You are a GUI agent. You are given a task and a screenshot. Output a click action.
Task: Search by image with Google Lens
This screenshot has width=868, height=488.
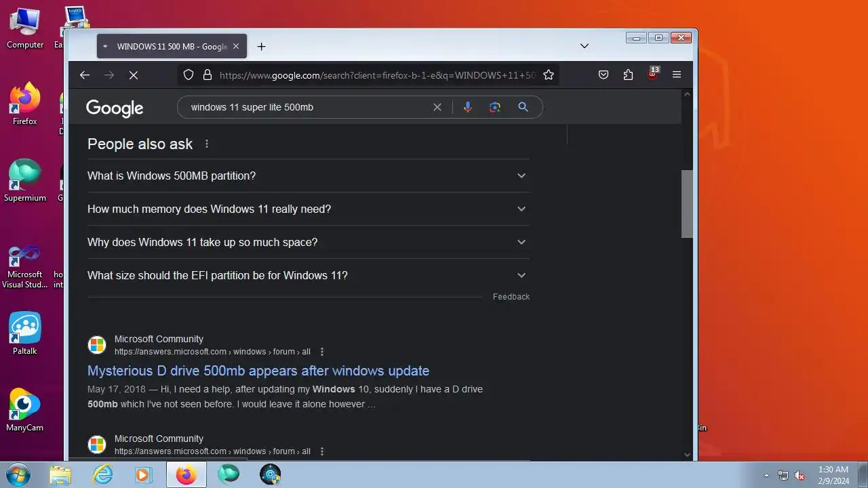(495, 107)
